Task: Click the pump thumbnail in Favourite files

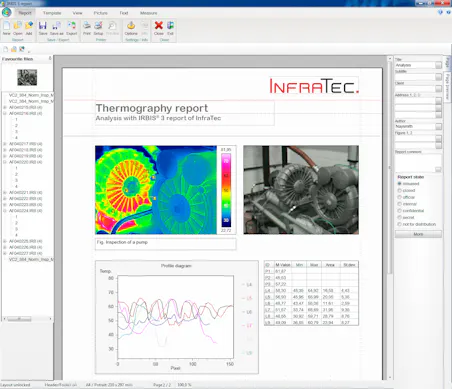Action: pos(27,77)
